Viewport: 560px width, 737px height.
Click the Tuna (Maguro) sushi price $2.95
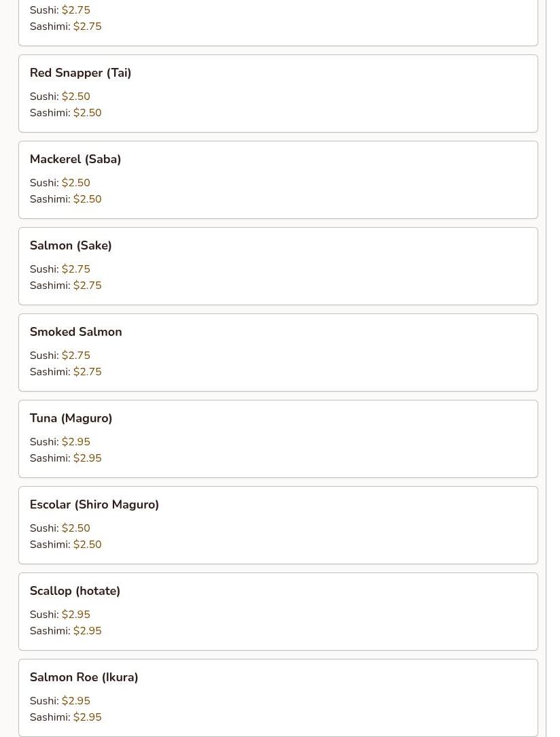(x=75, y=442)
